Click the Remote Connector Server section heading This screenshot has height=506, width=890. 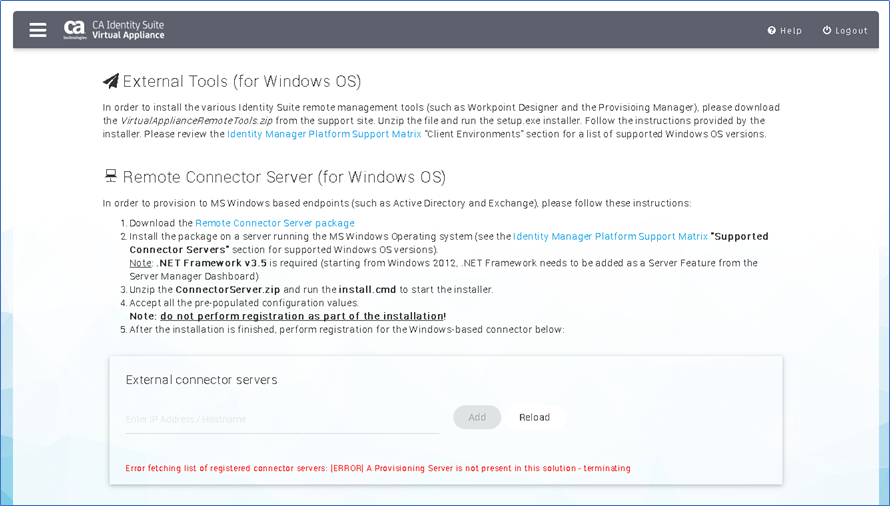pyautogui.click(x=284, y=177)
